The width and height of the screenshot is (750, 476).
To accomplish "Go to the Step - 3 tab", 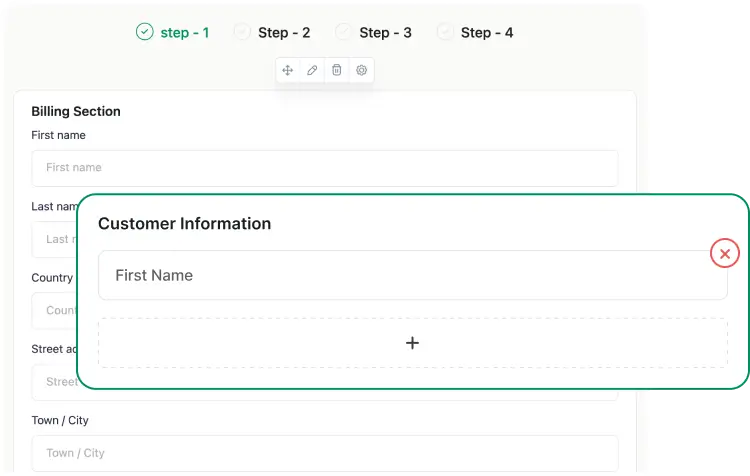I will point(385,32).
